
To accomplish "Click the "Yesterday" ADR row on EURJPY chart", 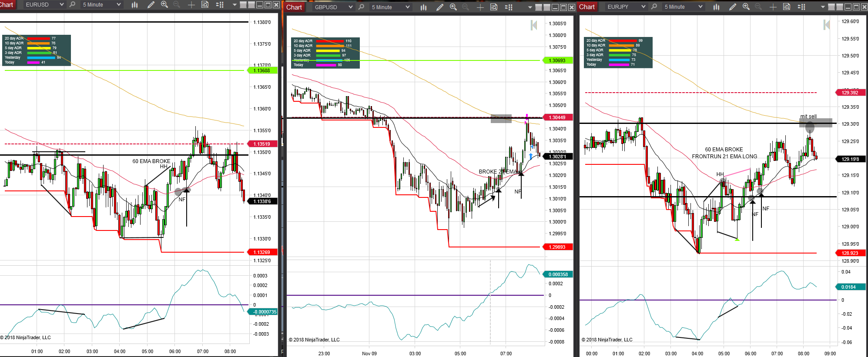I will [611, 60].
